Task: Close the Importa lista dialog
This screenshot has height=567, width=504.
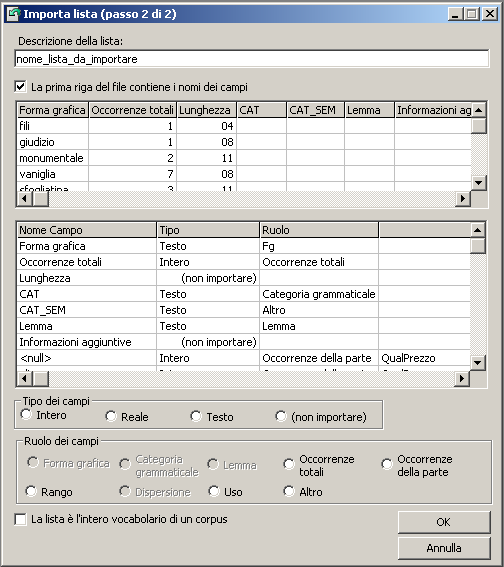Action: [490, 14]
